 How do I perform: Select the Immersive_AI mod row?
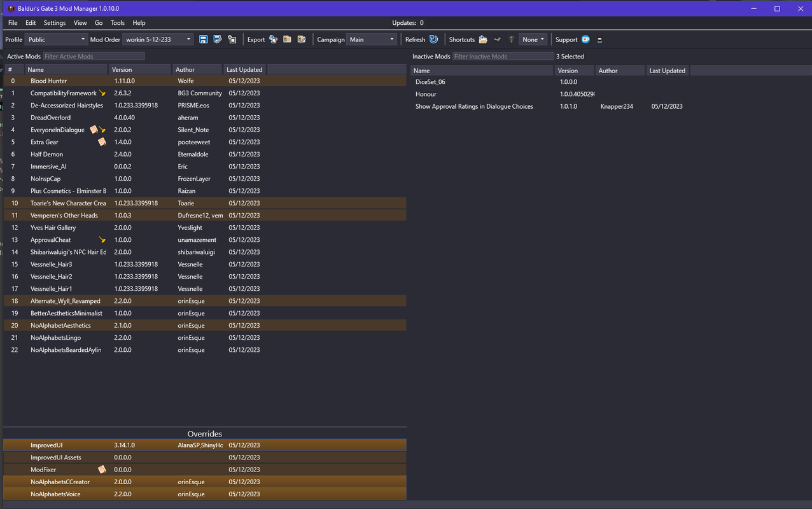tap(205, 167)
